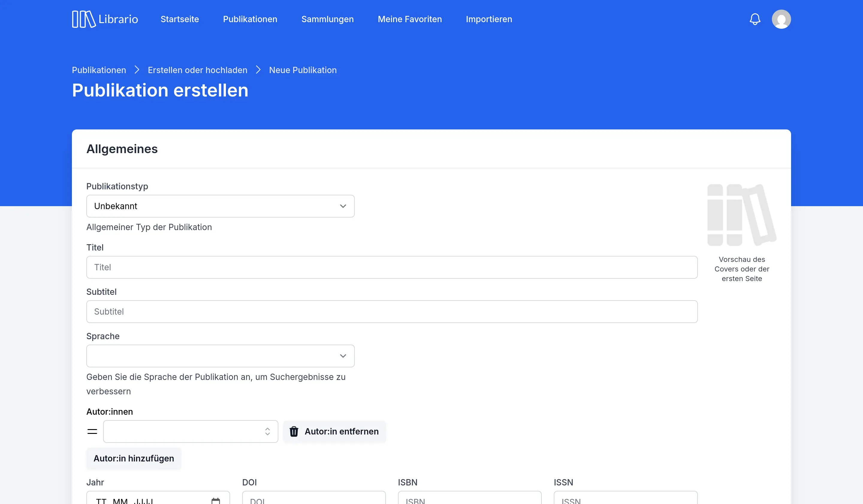Click trash icon in Autor:in entfernen
The width and height of the screenshot is (863, 504).
[x=294, y=431]
